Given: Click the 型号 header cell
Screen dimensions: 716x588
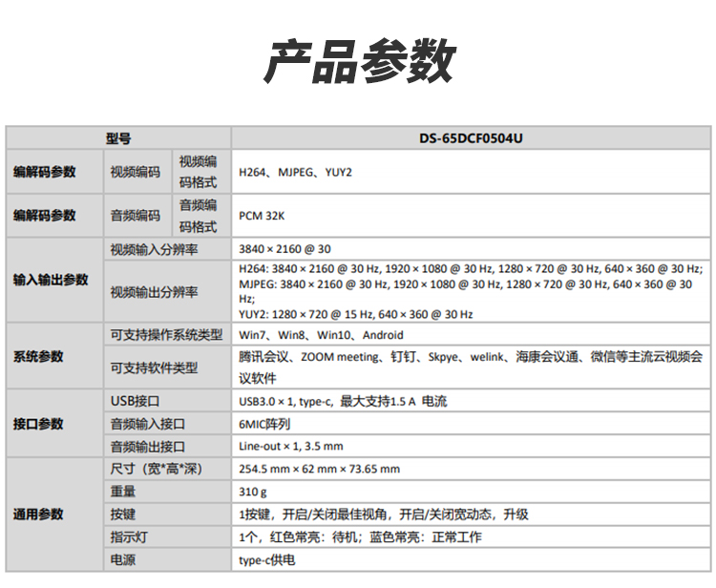Looking at the screenshot, I should click(x=118, y=138).
